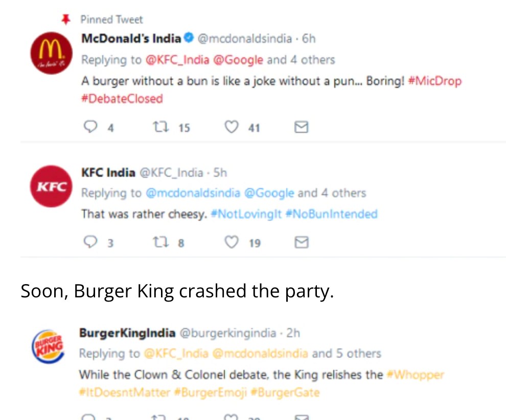506x420 pixels.
Task: Reply to the KFC India tweet
Action: tap(90, 242)
